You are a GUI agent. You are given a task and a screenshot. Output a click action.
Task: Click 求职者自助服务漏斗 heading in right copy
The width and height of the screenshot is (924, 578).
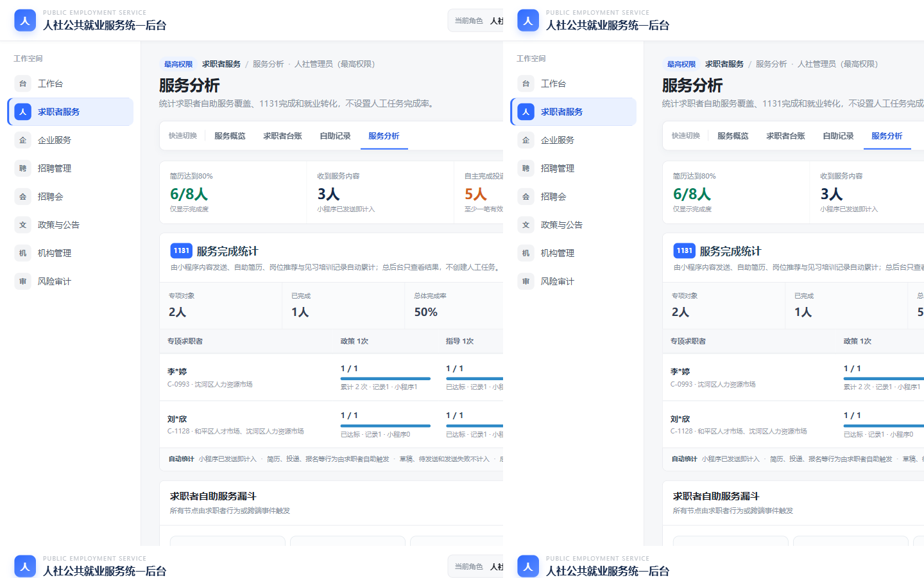[716, 496]
